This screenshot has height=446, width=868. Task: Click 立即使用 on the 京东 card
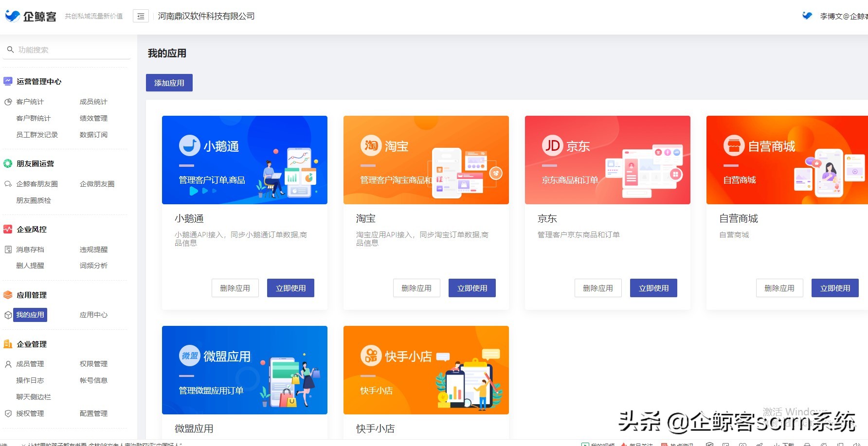pyautogui.click(x=653, y=288)
